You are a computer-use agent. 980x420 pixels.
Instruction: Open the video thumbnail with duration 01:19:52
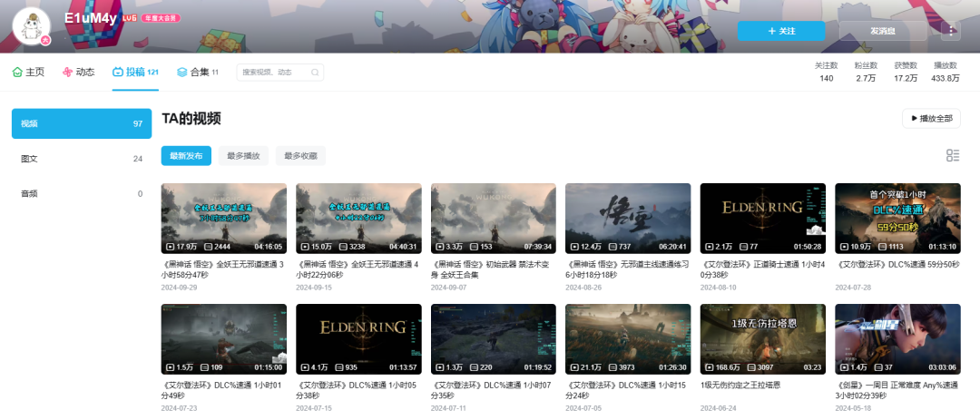(493, 339)
